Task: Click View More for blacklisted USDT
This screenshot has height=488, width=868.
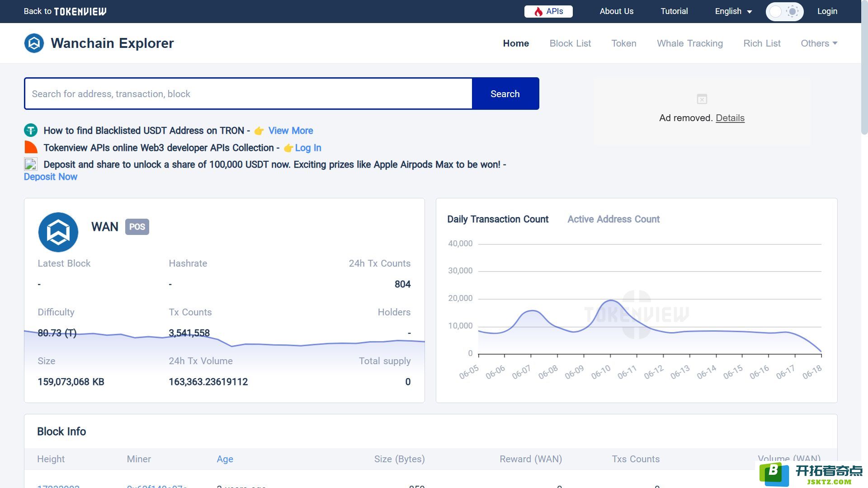Action: [x=291, y=131]
